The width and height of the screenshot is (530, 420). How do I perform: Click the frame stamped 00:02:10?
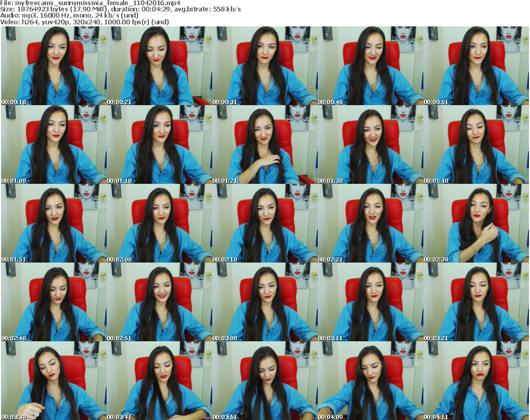point(264,223)
